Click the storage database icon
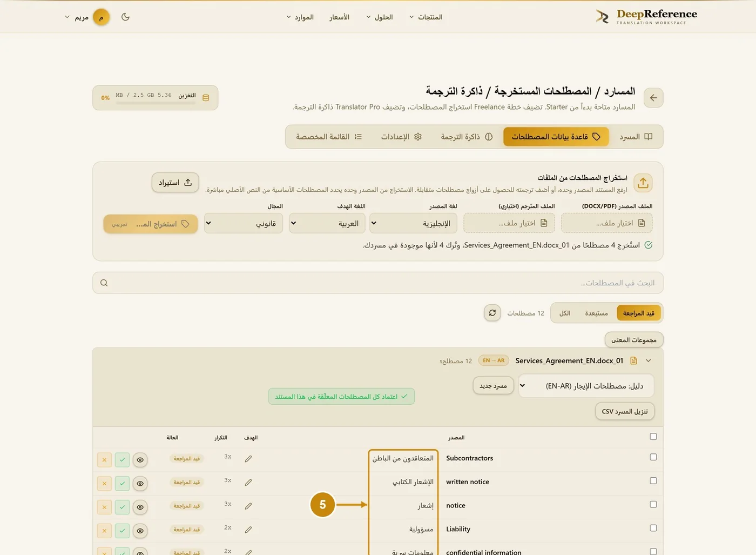 (206, 98)
